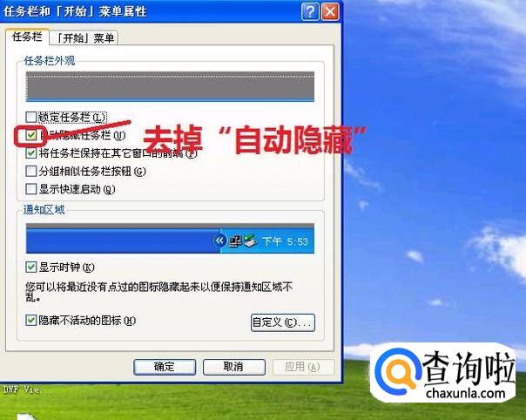Toggle 锁定任务栏 checkbox
The image size is (526, 420).
pos(31,117)
